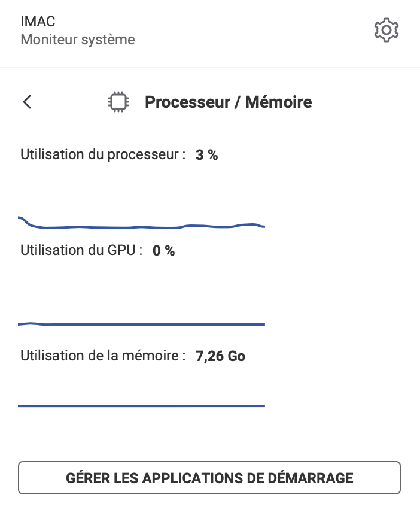Click the right end of the processor graph
The height and width of the screenshot is (528, 420).
point(263,226)
